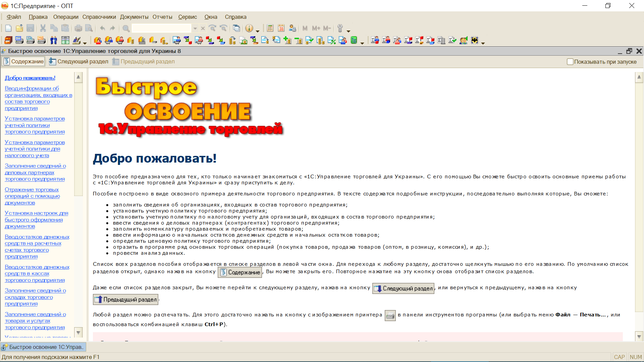Open the search field dropdown arrow
The image size is (644, 362).
195,28
